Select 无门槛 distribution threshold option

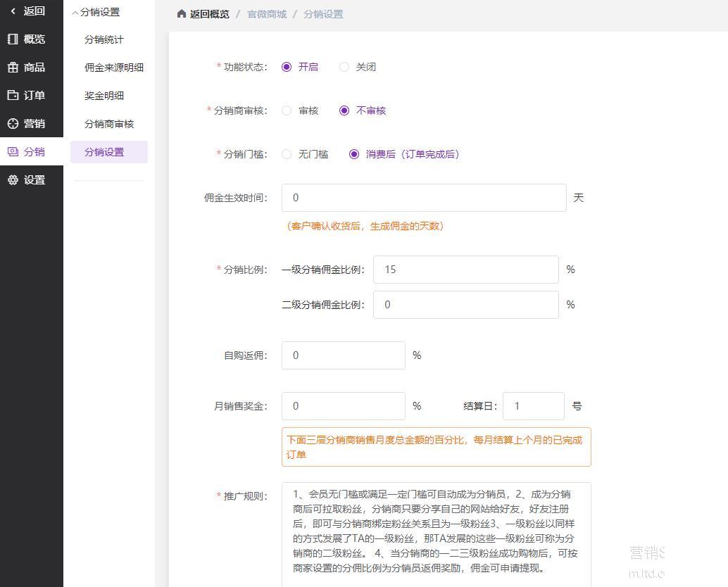coord(287,154)
